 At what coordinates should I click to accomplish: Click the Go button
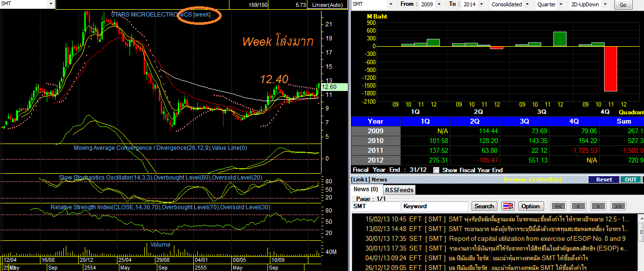coord(623,5)
